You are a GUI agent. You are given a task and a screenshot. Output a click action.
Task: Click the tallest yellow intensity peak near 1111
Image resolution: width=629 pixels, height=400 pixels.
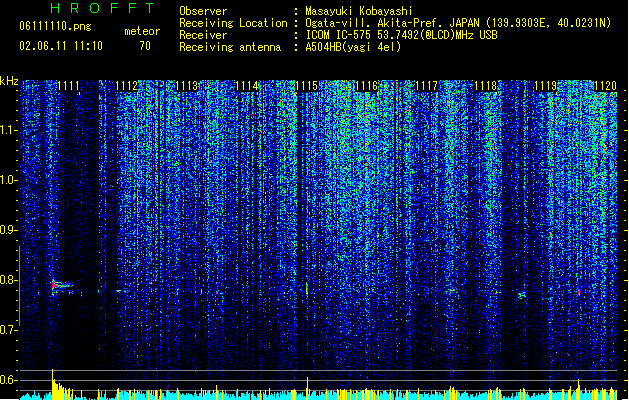pyautogui.click(x=53, y=384)
